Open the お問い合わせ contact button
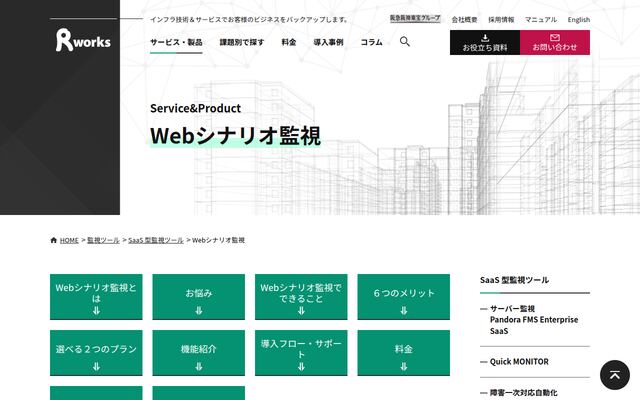640x400 pixels. pyautogui.click(x=555, y=42)
